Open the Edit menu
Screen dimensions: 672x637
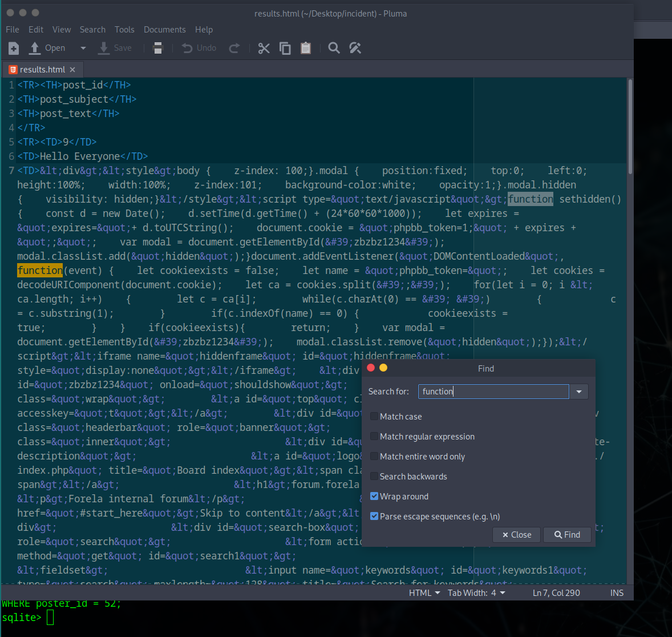[x=36, y=30]
